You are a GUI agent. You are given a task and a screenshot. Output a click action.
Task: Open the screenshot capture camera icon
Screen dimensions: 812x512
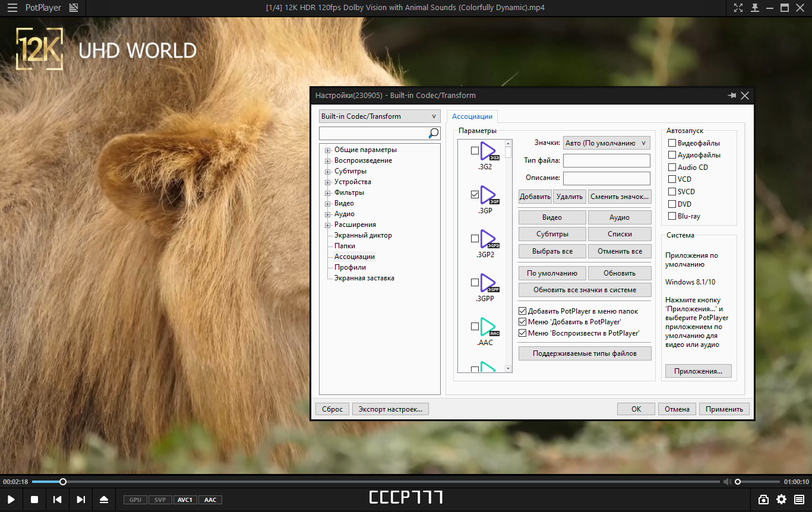tap(764, 500)
